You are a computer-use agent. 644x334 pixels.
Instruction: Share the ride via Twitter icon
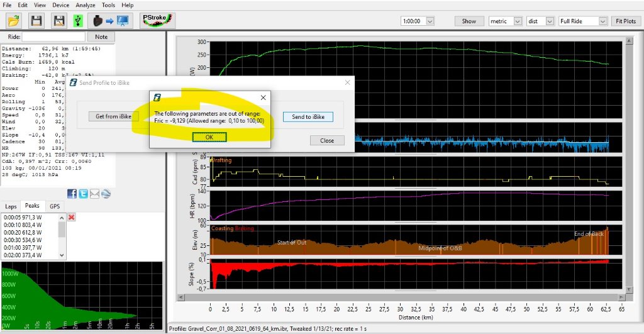83,194
